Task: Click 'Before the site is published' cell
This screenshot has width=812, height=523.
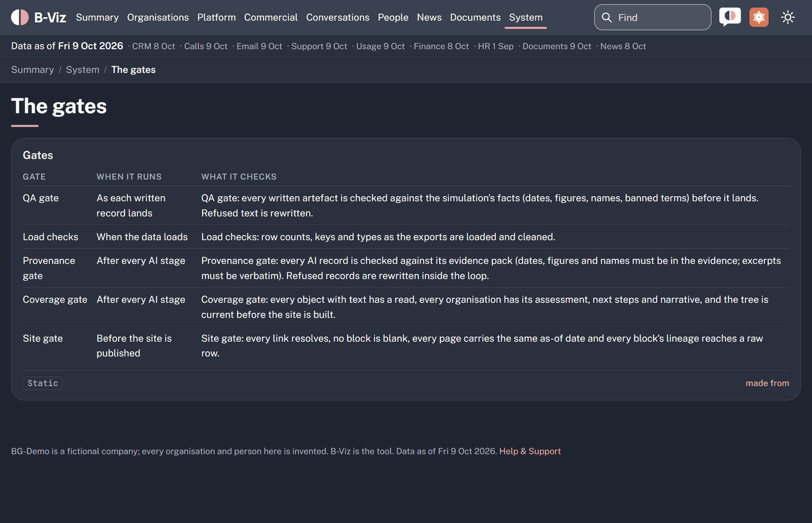Action: coord(134,345)
